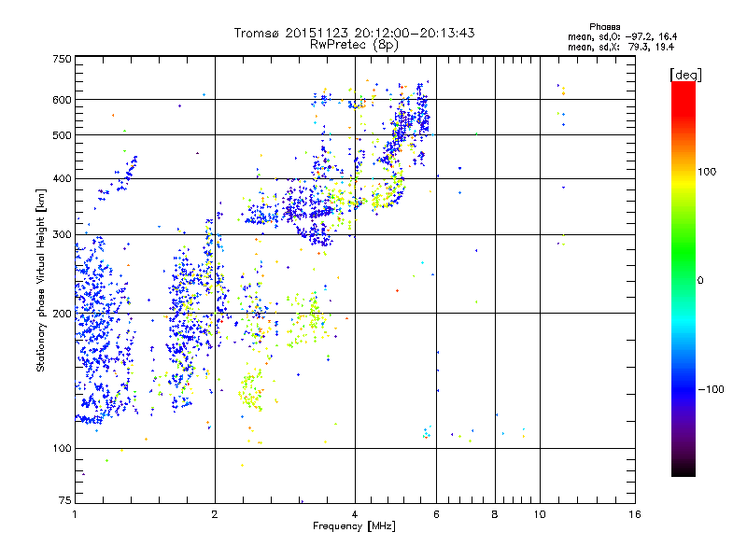
Task: Click the y-axis tick label '400'
Action: (62, 179)
